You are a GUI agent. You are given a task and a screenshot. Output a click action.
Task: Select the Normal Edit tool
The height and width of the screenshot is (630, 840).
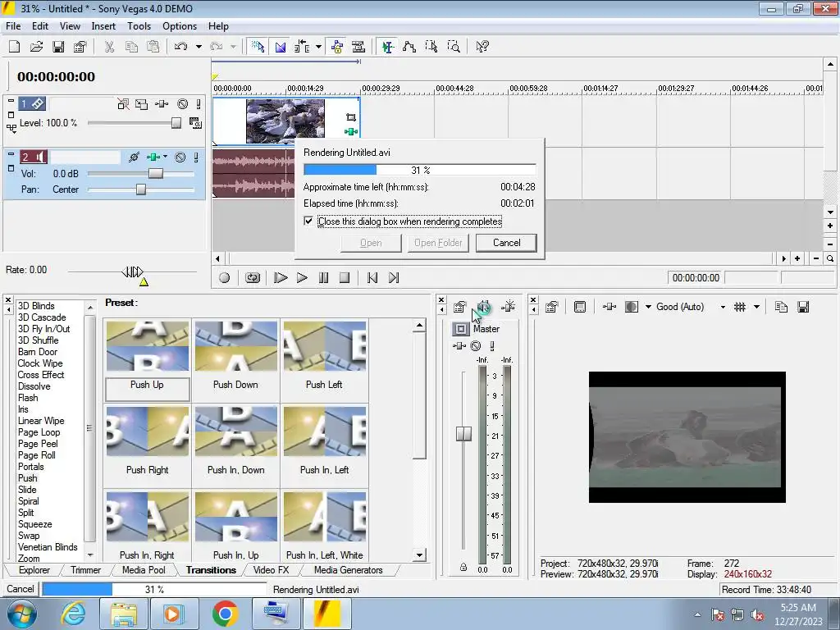388,47
